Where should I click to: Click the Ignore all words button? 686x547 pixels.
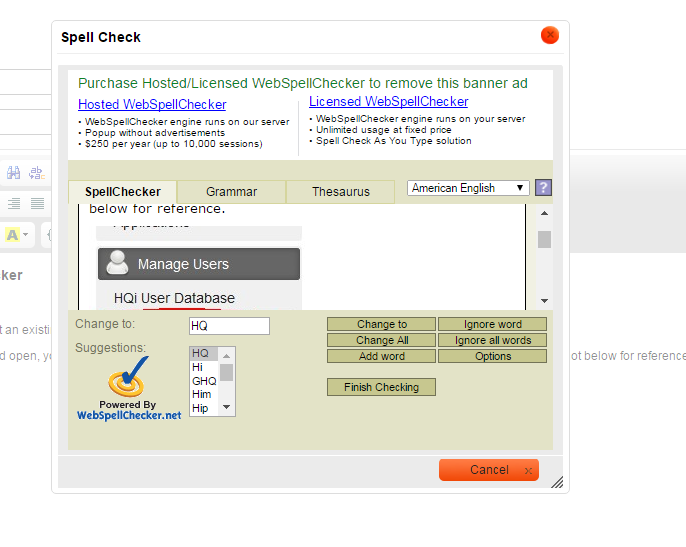(x=493, y=340)
